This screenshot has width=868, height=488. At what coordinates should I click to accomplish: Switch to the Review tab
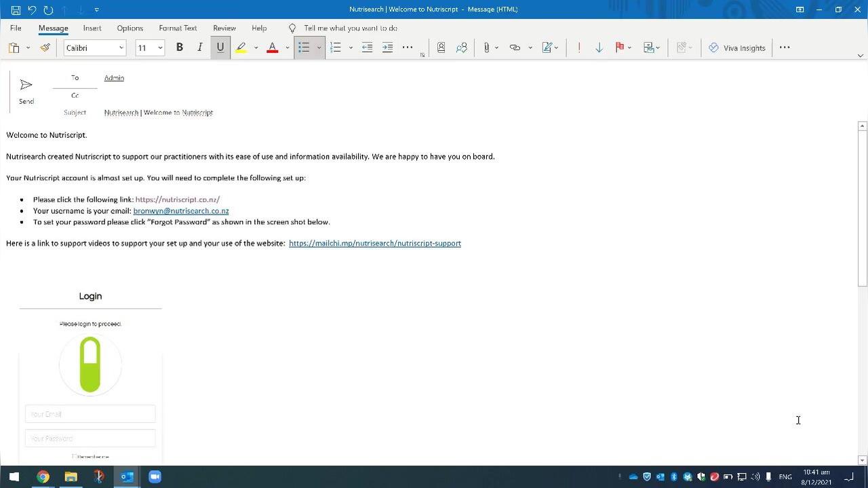[224, 28]
